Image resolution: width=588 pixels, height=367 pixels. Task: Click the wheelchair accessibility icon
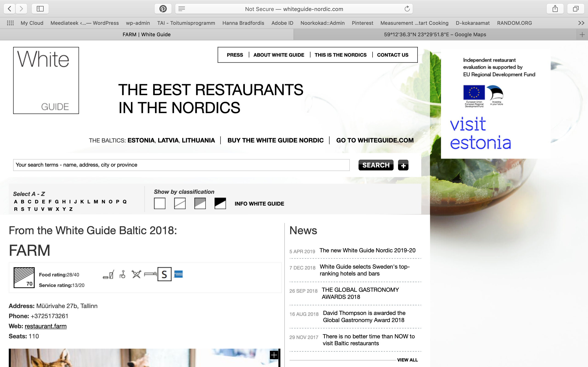122,274
